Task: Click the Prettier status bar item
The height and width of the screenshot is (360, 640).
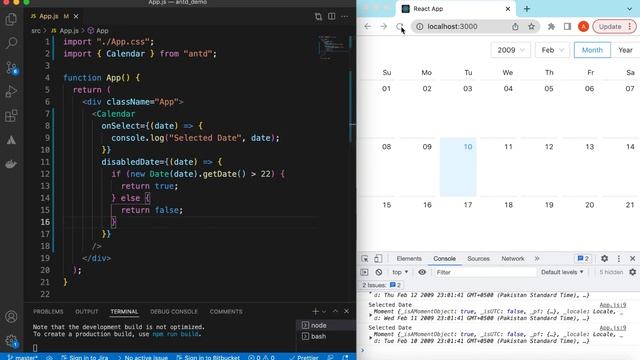Action: [304, 357]
